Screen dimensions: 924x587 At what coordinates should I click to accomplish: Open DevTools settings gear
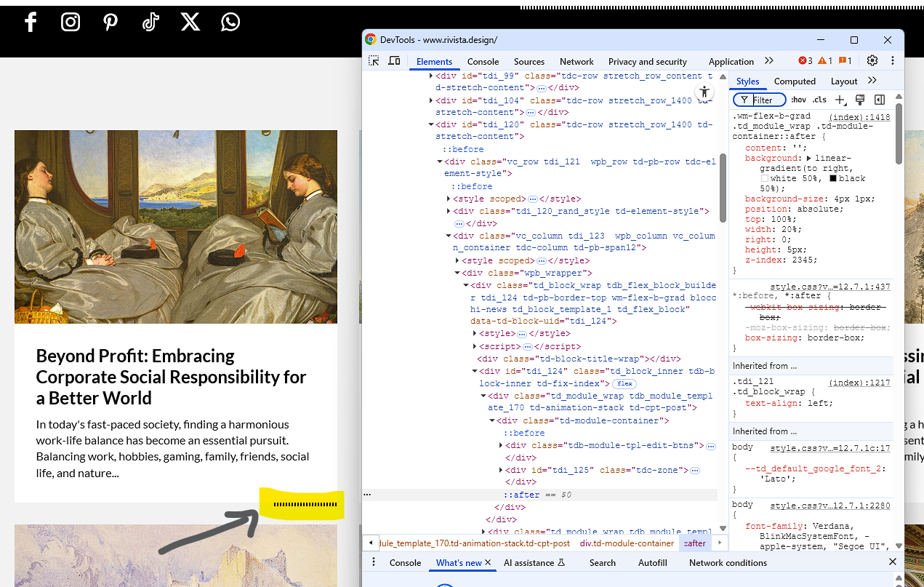[x=872, y=61]
